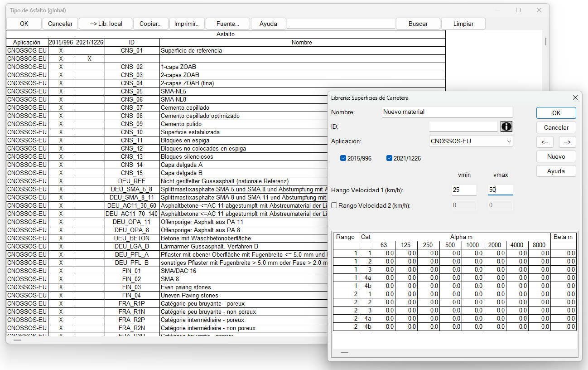Close the Superficies de Carretera dialog
The height and width of the screenshot is (370, 588).
(575, 97)
